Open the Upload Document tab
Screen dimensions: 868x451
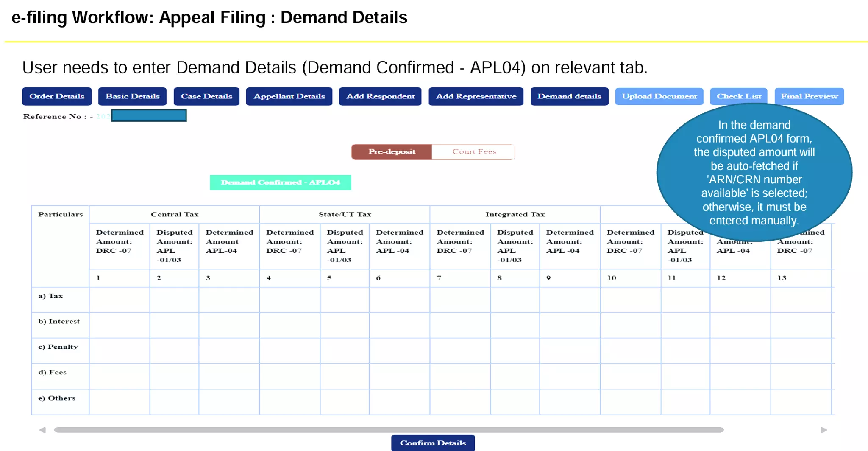[659, 96]
